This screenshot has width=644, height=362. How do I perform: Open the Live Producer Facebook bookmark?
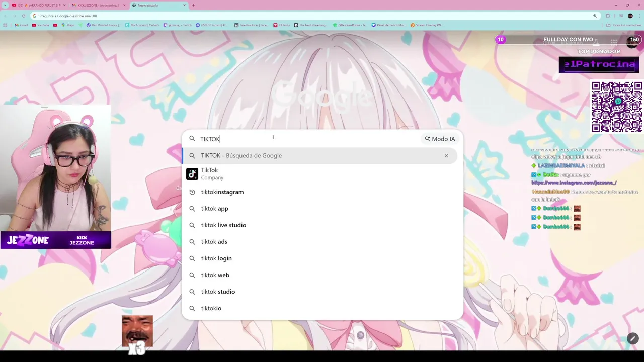click(x=252, y=25)
